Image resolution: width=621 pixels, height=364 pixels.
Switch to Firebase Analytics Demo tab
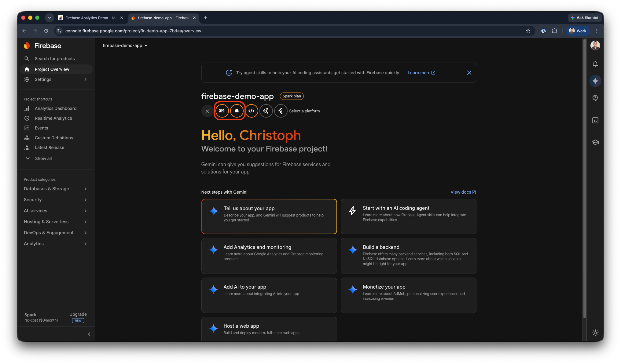point(90,18)
